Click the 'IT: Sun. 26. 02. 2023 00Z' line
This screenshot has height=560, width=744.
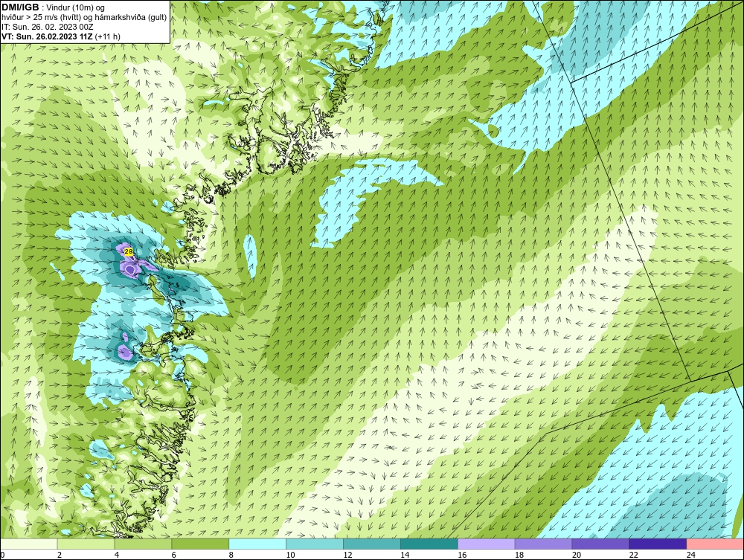click(x=48, y=27)
